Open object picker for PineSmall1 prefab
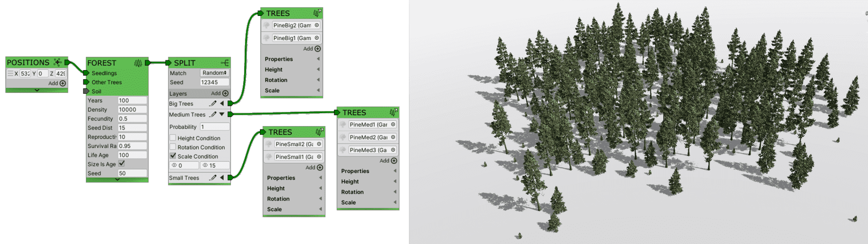This screenshot has width=868, height=244. (x=319, y=157)
